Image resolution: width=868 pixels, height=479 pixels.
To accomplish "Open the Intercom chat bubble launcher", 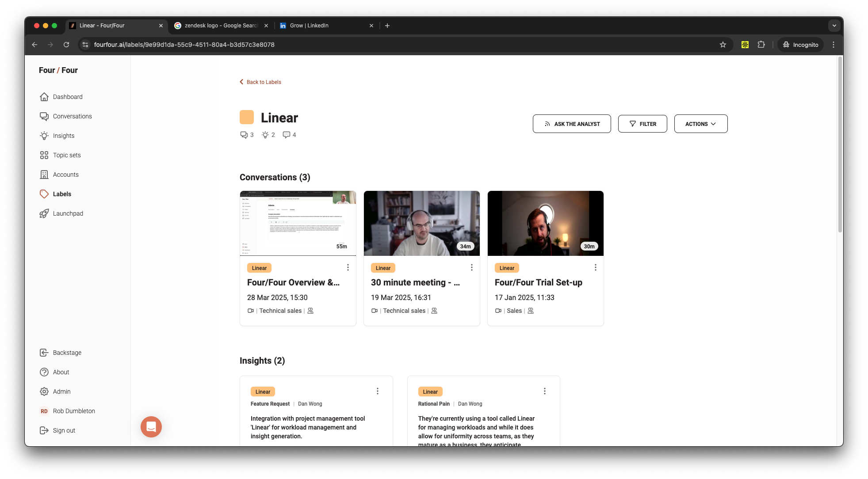I will tap(151, 427).
